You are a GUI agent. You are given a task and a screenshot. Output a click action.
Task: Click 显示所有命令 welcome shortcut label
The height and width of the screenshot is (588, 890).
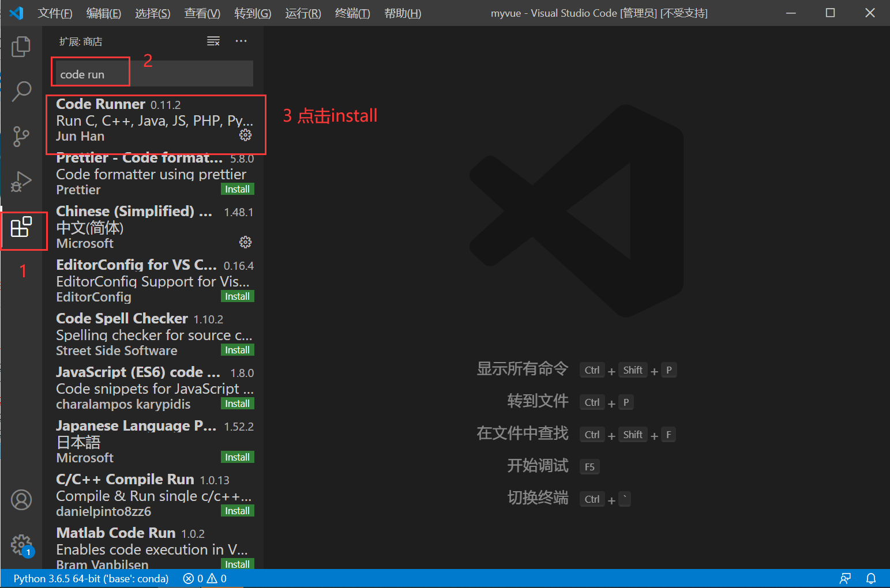tap(523, 369)
